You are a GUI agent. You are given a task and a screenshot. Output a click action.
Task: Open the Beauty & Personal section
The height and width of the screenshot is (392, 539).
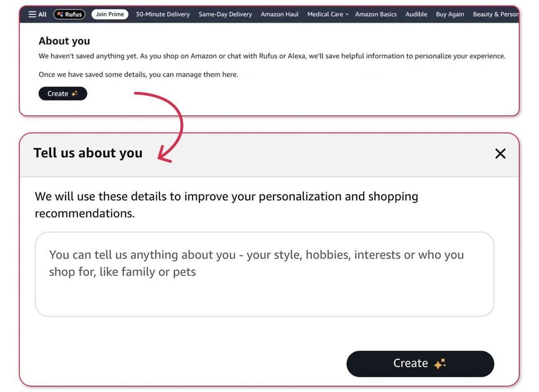[x=496, y=14]
